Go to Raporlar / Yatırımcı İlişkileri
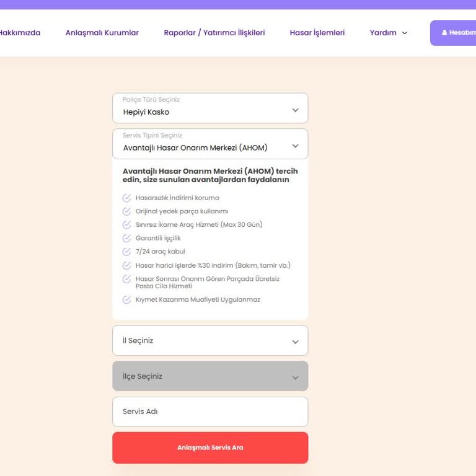The height and width of the screenshot is (476, 476). (214, 33)
